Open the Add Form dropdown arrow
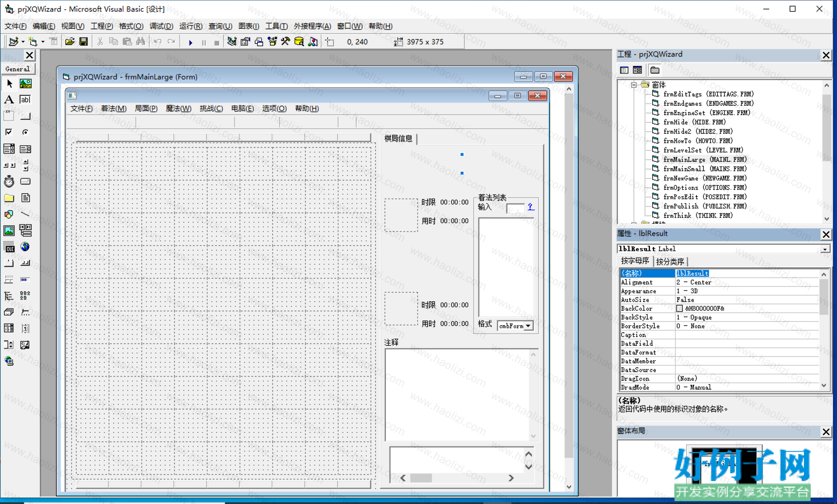Screen dimensions: 837x504 (x=43, y=42)
